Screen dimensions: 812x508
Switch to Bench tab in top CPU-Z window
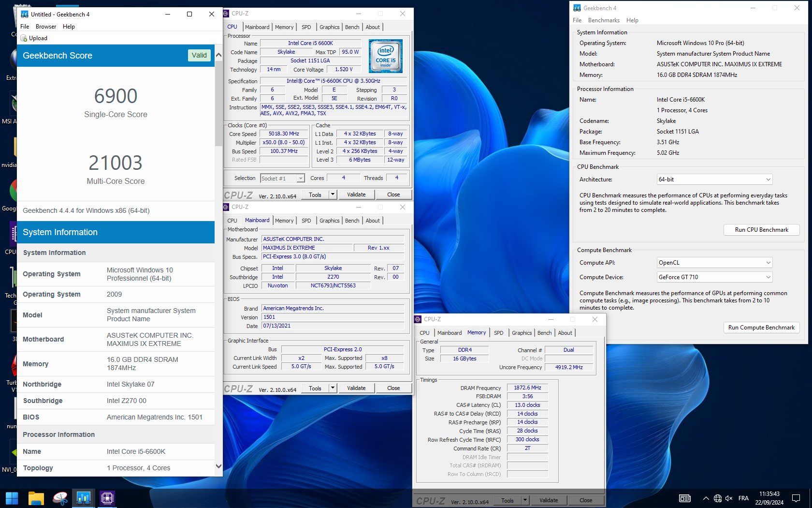pos(352,27)
